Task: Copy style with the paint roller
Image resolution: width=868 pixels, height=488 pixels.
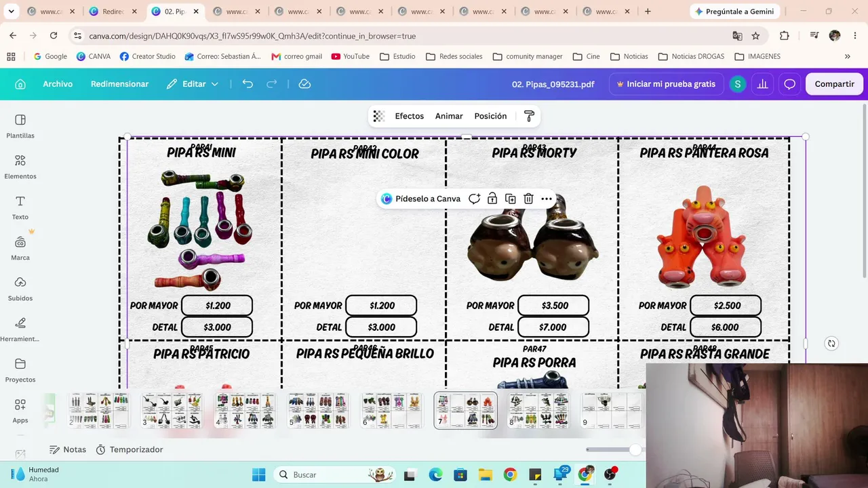Action: [530, 117]
